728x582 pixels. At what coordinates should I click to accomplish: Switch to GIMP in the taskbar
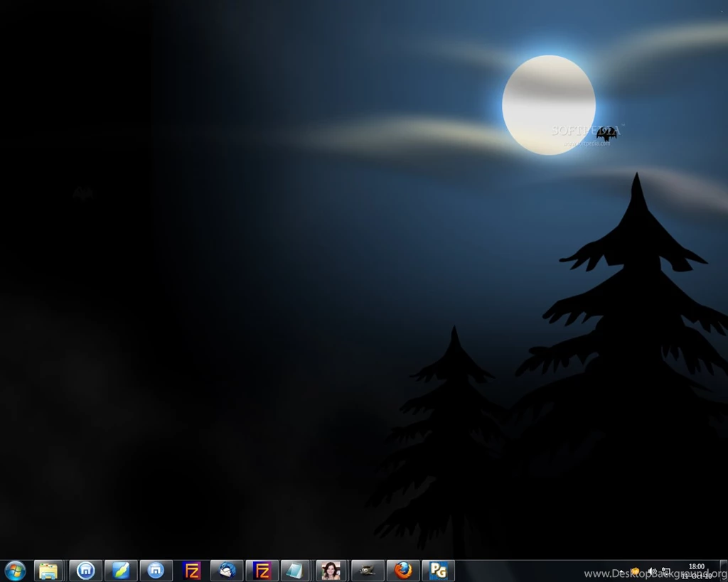click(368, 571)
